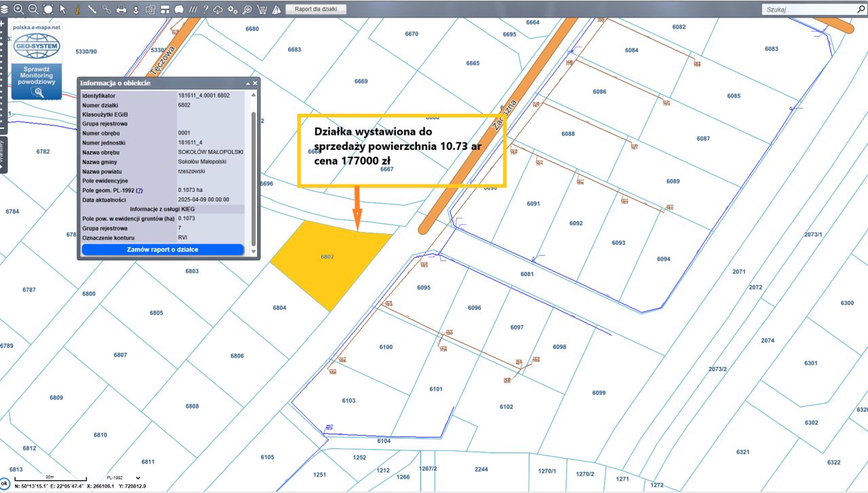Click the info panel scroll-down arrow
Image resolution: width=868 pixels, height=493 pixels.
254,252
